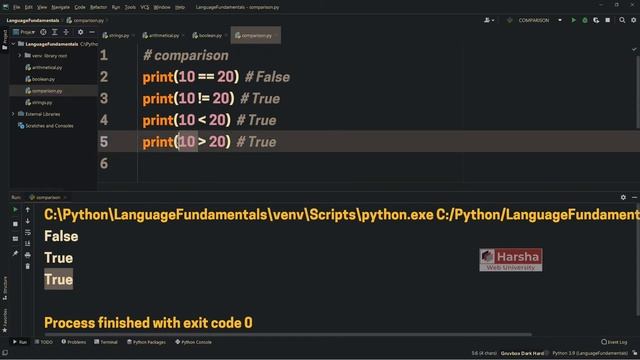Expand the venv library root folder
This screenshot has height=360, width=640.
19,56
